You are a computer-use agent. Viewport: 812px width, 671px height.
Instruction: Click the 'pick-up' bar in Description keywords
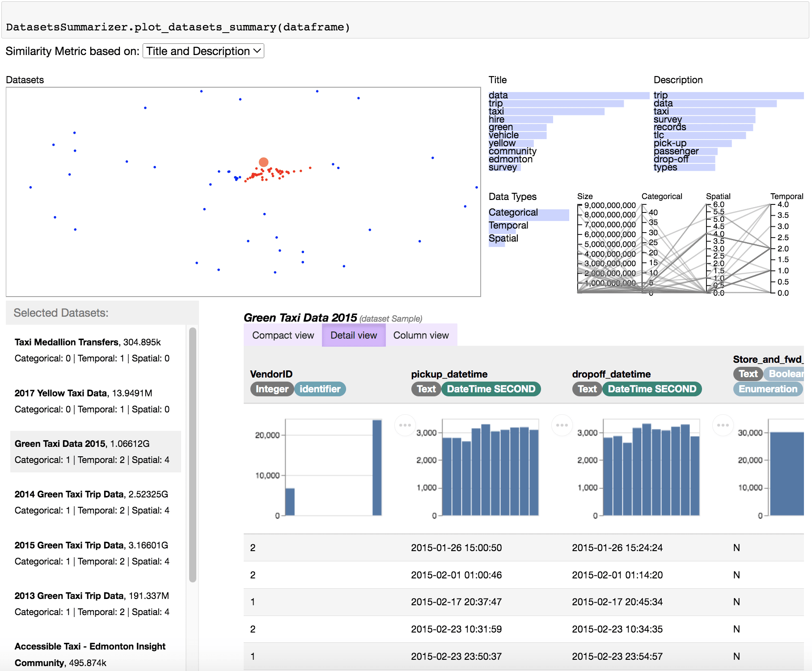pos(693,143)
